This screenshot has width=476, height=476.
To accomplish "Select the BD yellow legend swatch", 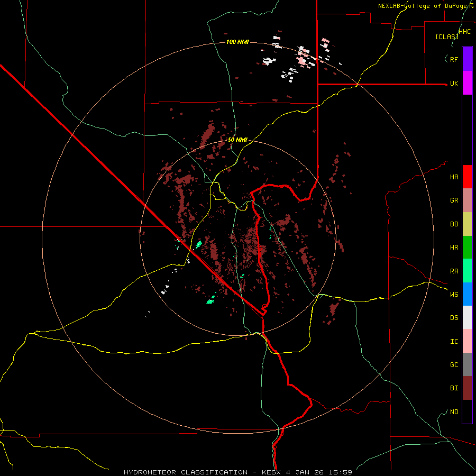I will (467, 224).
